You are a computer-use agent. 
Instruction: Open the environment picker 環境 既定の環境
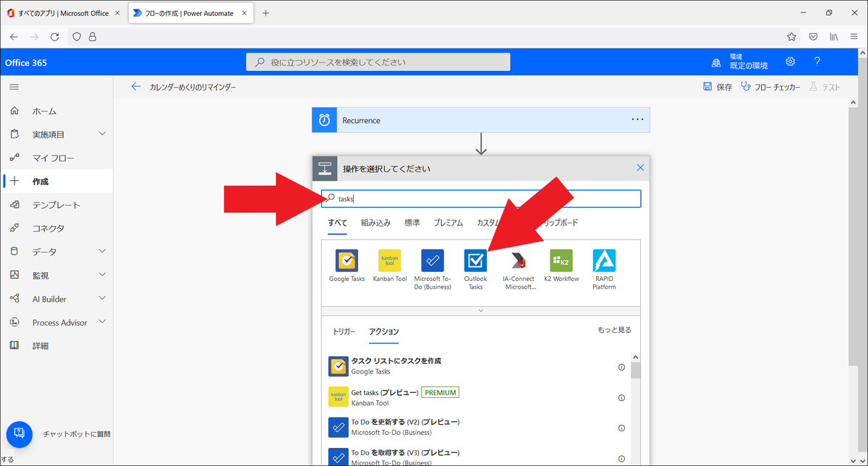739,62
